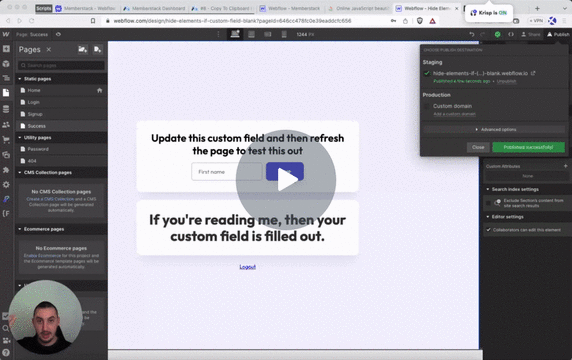Select the tablet breakpoint icon
The width and height of the screenshot is (572, 360).
click(x=251, y=34)
